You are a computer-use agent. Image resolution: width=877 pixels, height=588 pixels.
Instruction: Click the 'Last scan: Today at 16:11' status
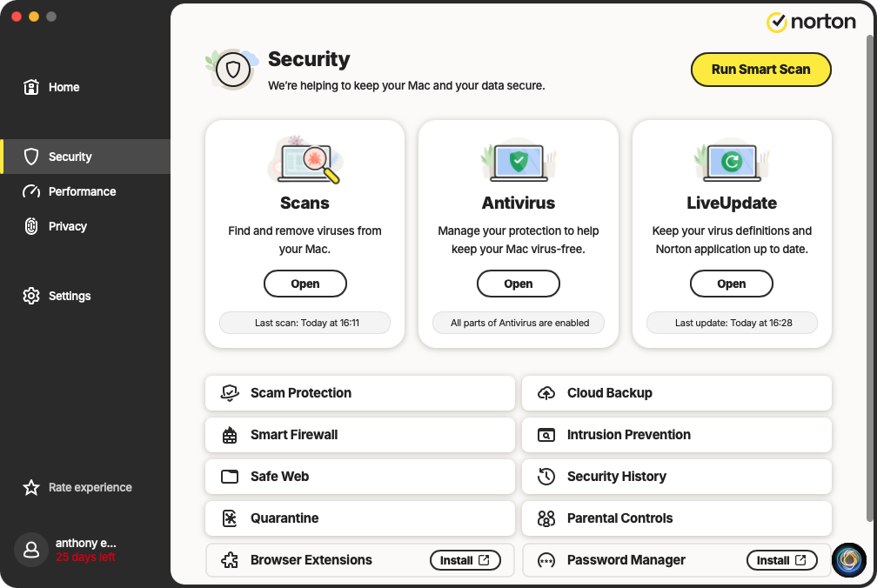pos(305,323)
